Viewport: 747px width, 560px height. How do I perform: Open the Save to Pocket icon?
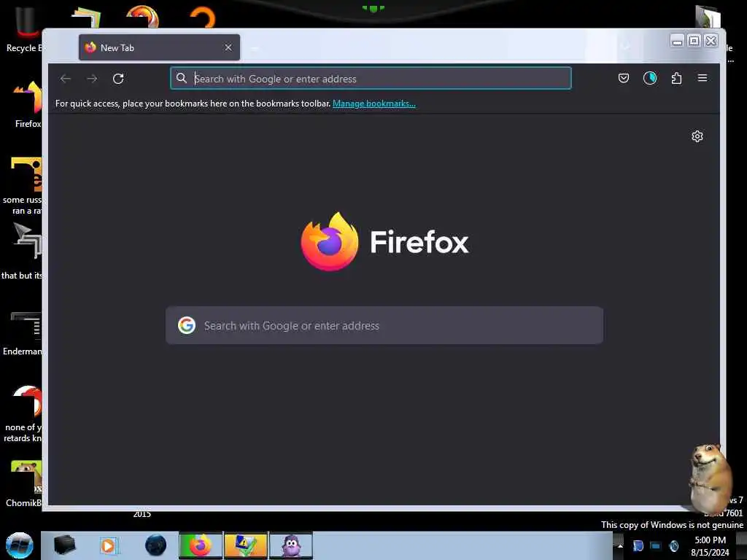point(624,78)
